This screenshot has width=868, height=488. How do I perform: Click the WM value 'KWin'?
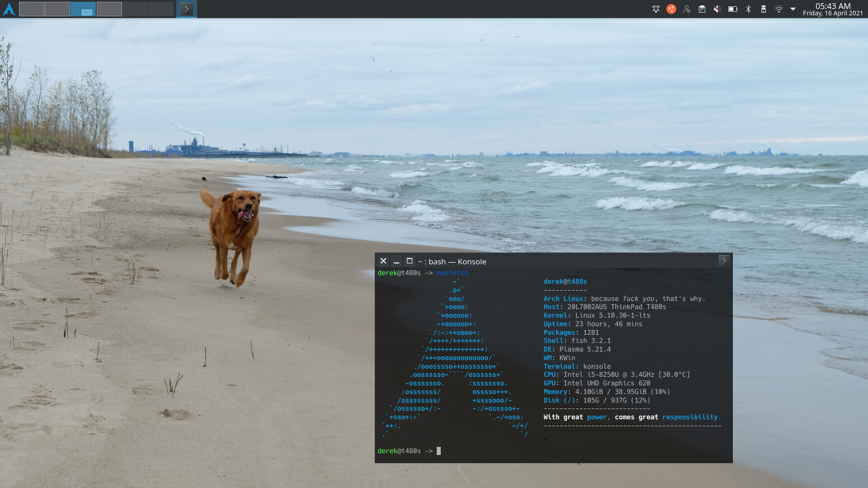[567, 358]
